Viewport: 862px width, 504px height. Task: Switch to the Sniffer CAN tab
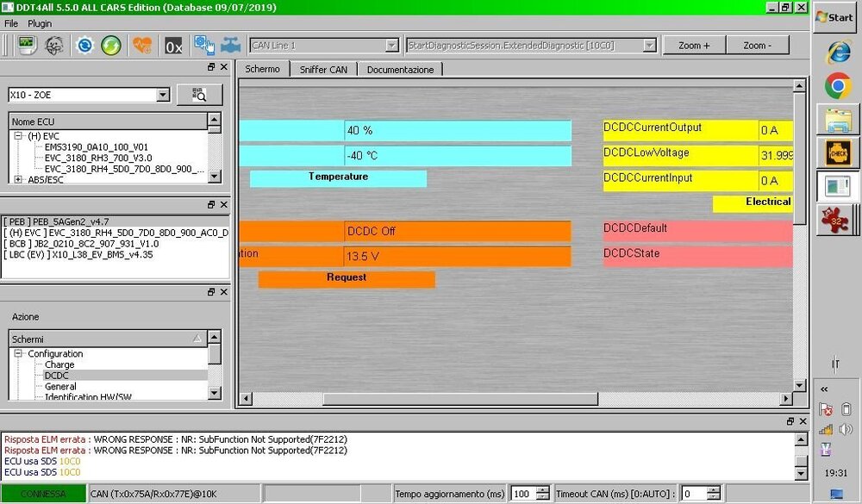tap(324, 69)
